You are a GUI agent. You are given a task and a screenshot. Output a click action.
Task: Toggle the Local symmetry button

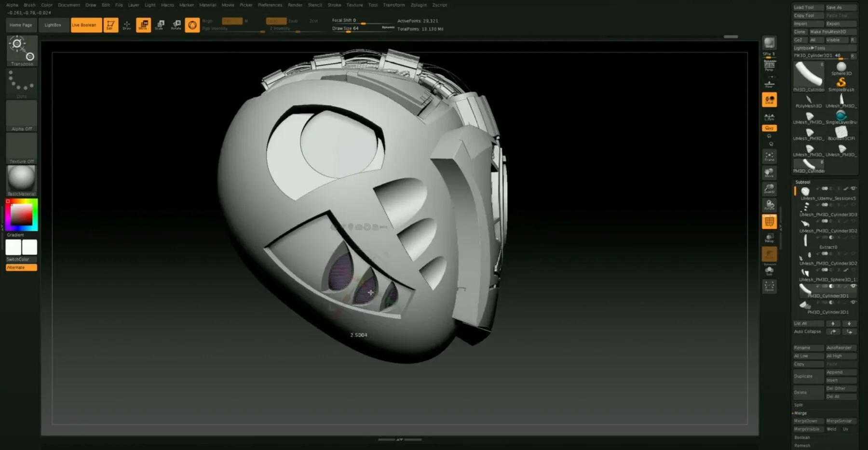click(x=769, y=100)
